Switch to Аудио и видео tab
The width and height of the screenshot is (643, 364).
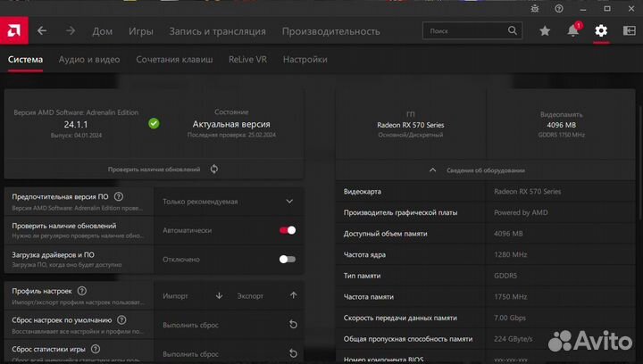coord(89,60)
